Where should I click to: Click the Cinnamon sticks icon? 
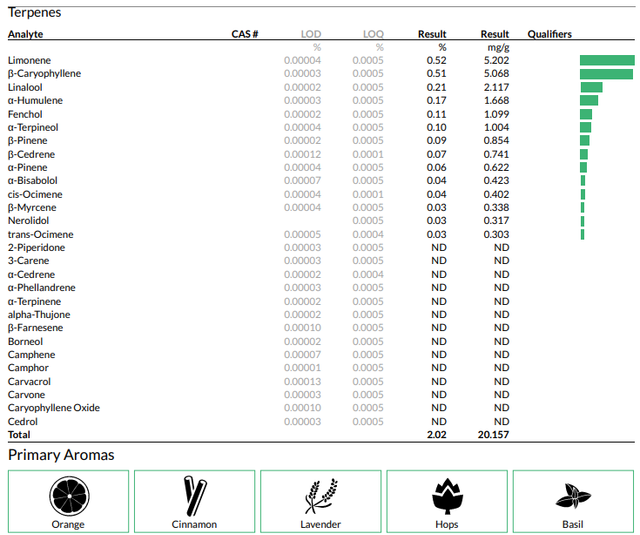click(x=195, y=496)
